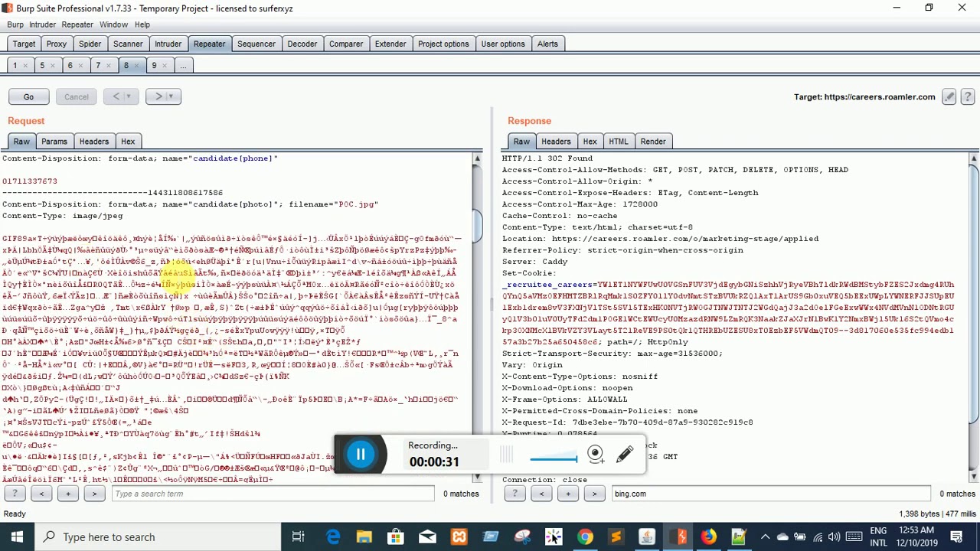Show request Headers view
The width and height of the screenshot is (980, 551).
(x=94, y=142)
